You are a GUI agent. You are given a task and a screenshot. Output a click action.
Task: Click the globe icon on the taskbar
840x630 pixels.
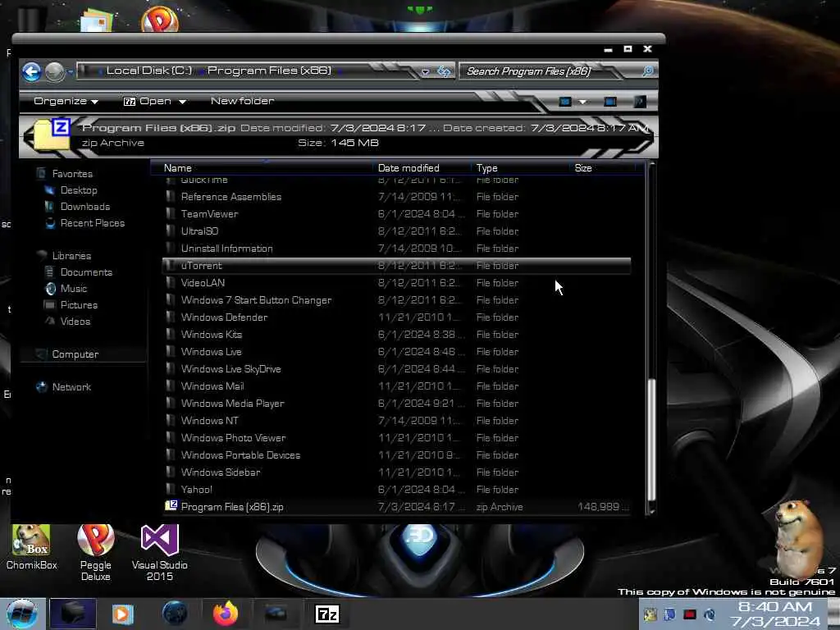point(175,614)
